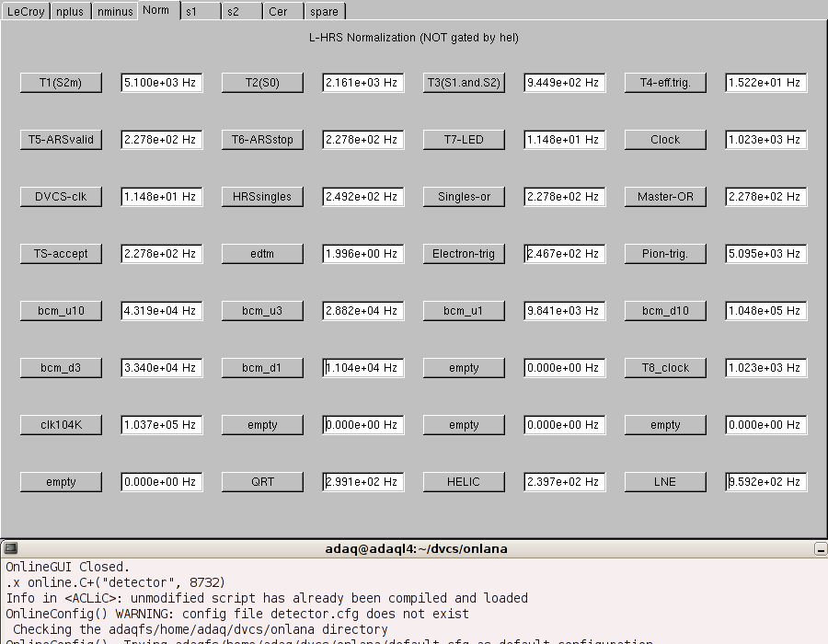Click the Pion-trig. button
The image size is (828, 644).
pos(665,254)
